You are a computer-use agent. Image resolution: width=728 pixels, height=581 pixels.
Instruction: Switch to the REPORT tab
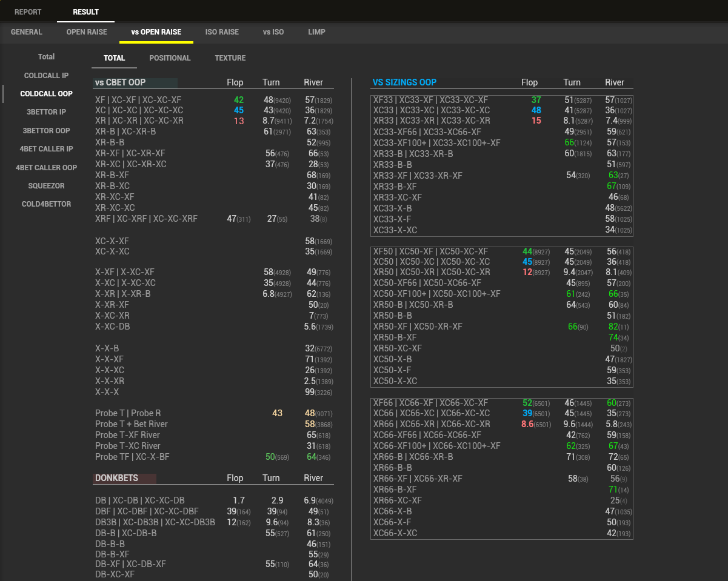coord(28,12)
